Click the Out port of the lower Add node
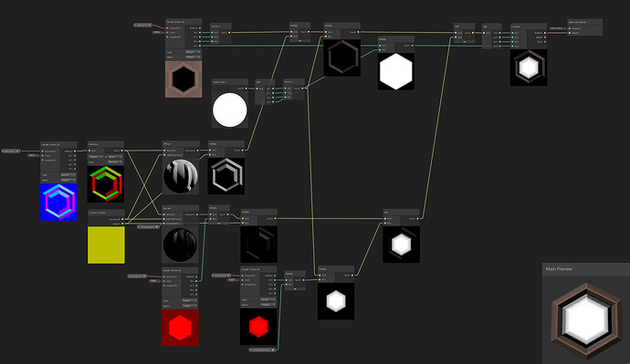630x364 pixels. [x=418, y=219]
